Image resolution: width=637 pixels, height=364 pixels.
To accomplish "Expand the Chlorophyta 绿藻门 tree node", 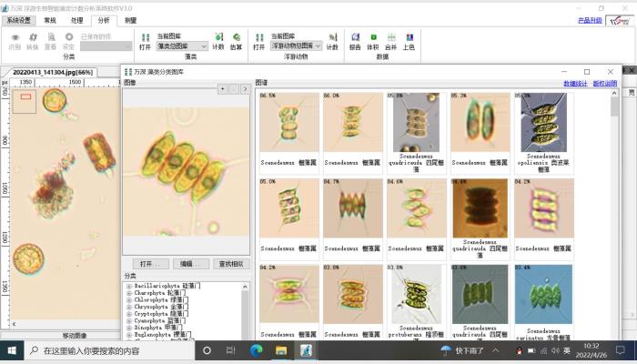I will pyautogui.click(x=129, y=300).
